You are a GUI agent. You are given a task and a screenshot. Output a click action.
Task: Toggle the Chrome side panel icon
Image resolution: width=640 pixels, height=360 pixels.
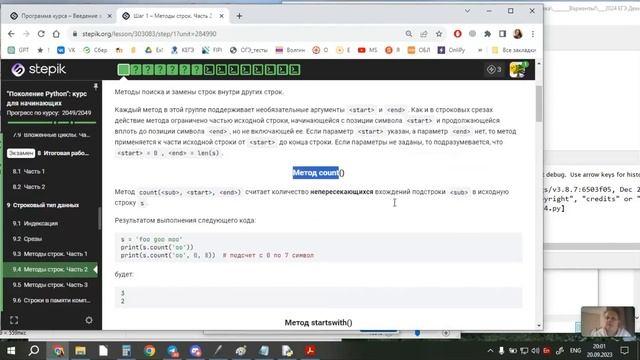click(502, 34)
